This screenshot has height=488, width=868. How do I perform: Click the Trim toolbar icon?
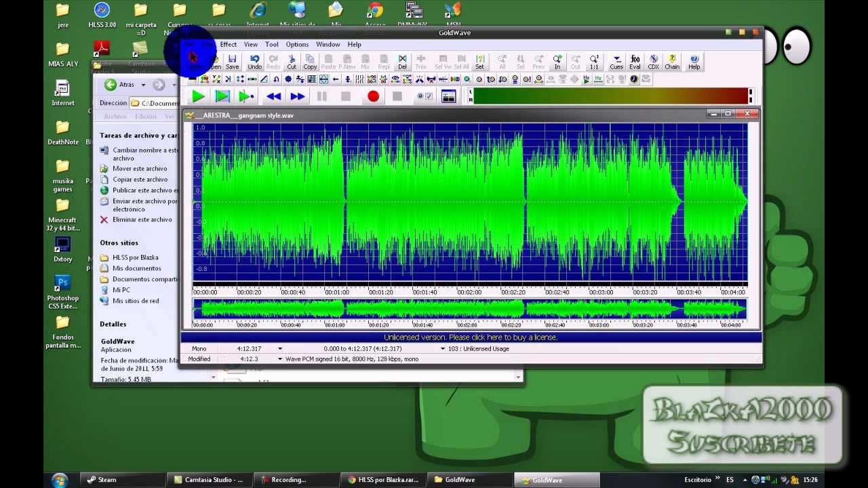(420, 62)
